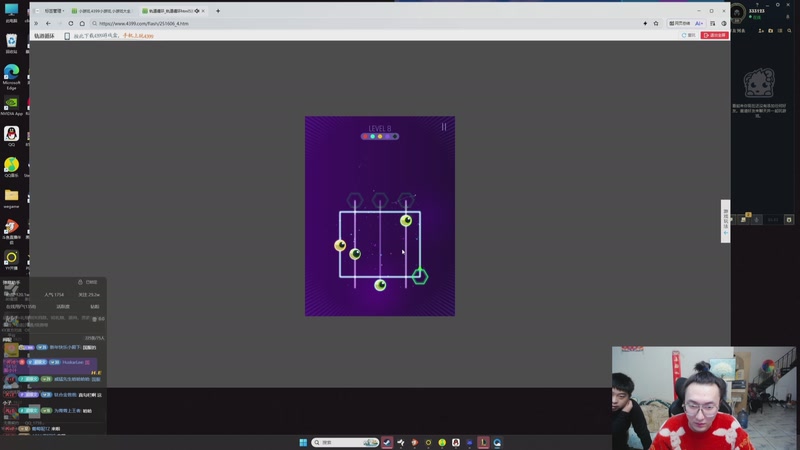Bookmark this page with the star icon

pos(656,23)
